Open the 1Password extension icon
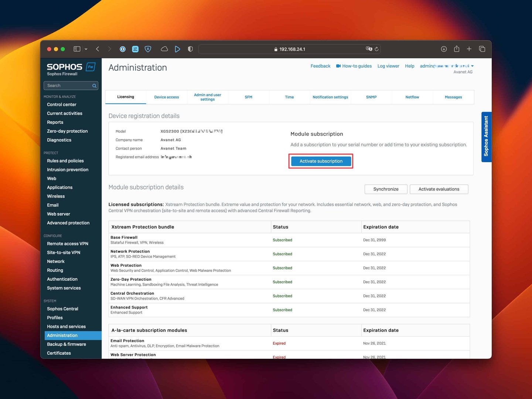The image size is (532, 399). click(123, 49)
